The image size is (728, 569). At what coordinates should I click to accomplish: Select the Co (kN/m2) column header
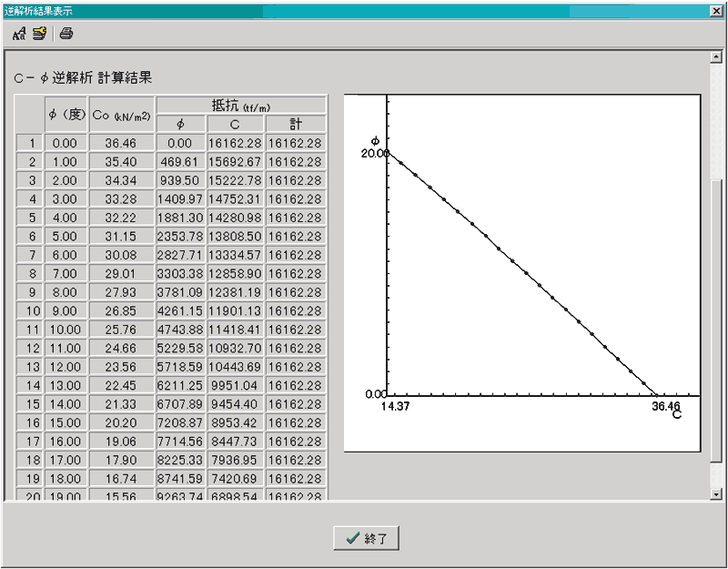pyautogui.click(x=121, y=114)
